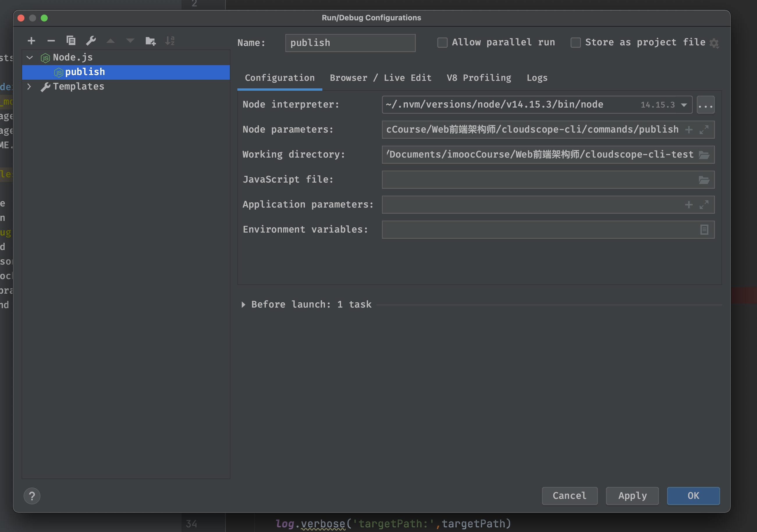Switch to V8 Profiling tab
Screen dimensions: 757x532
[x=479, y=78]
